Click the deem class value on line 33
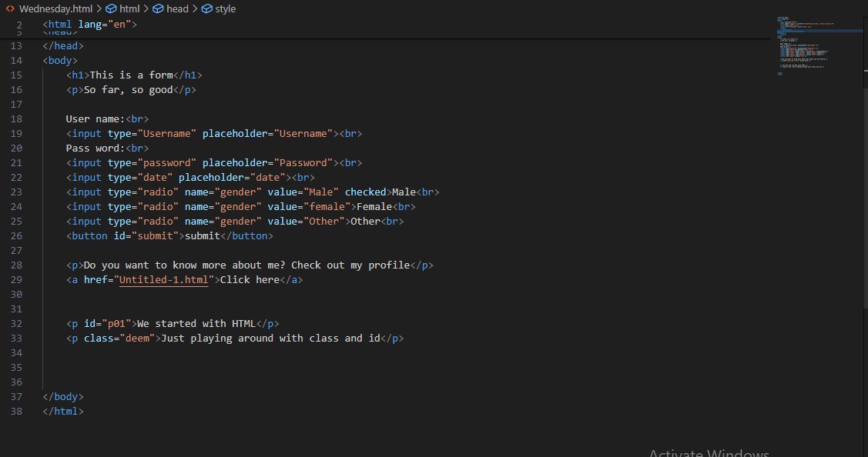The image size is (868, 457). click(136, 338)
